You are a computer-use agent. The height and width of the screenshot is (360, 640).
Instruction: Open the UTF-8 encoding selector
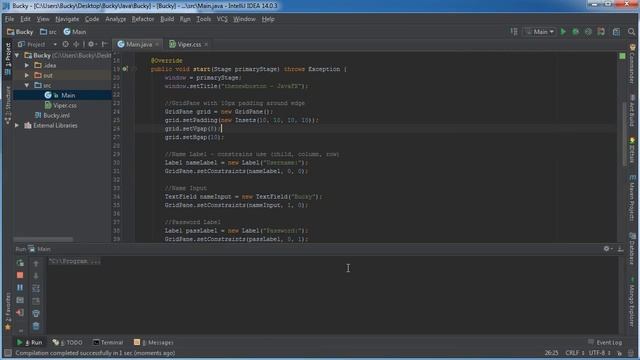[x=599, y=353]
